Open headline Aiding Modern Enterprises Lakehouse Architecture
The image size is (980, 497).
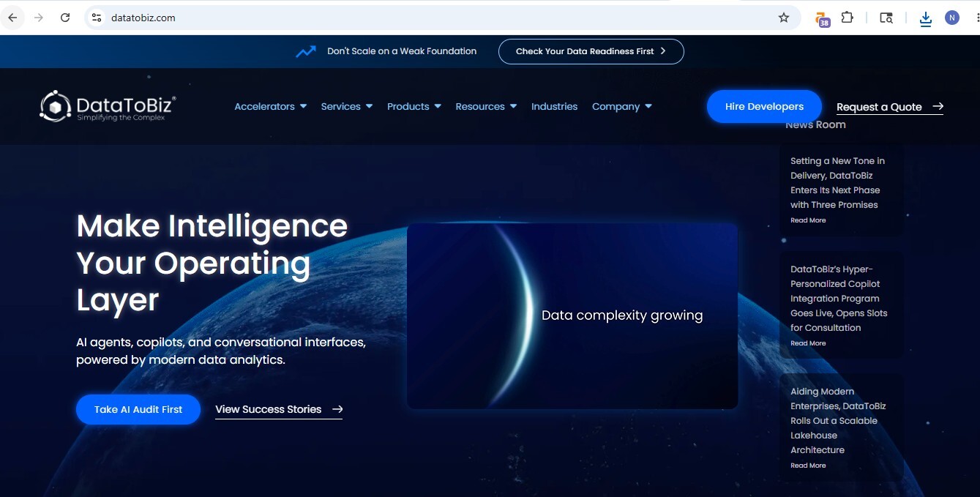838,421
